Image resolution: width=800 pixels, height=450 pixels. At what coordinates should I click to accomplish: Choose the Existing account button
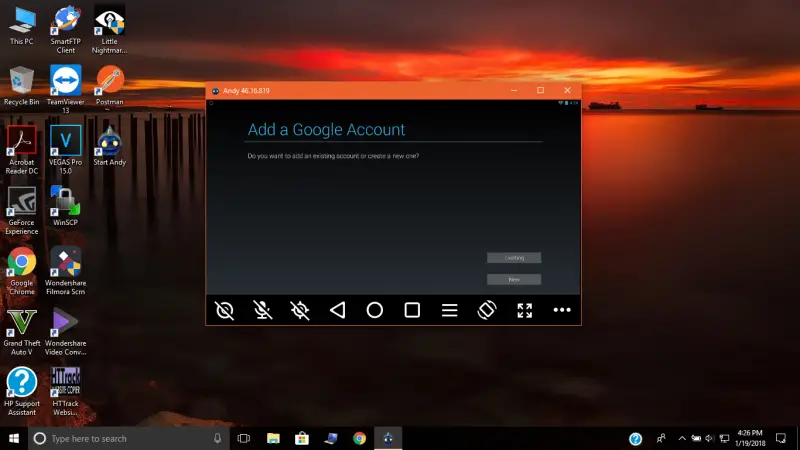[514, 258]
